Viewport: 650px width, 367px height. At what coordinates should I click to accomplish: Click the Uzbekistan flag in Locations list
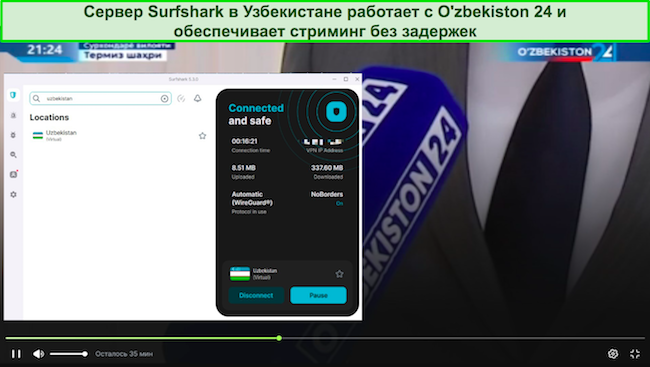pos(38,136)
